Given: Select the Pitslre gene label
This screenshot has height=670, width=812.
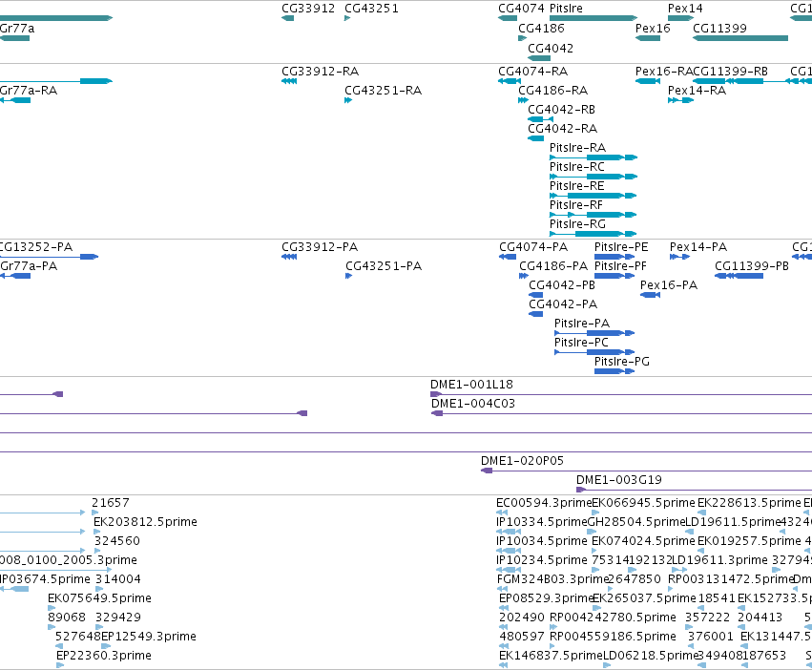Looking at the screenshot, I should tap(566, 9).
